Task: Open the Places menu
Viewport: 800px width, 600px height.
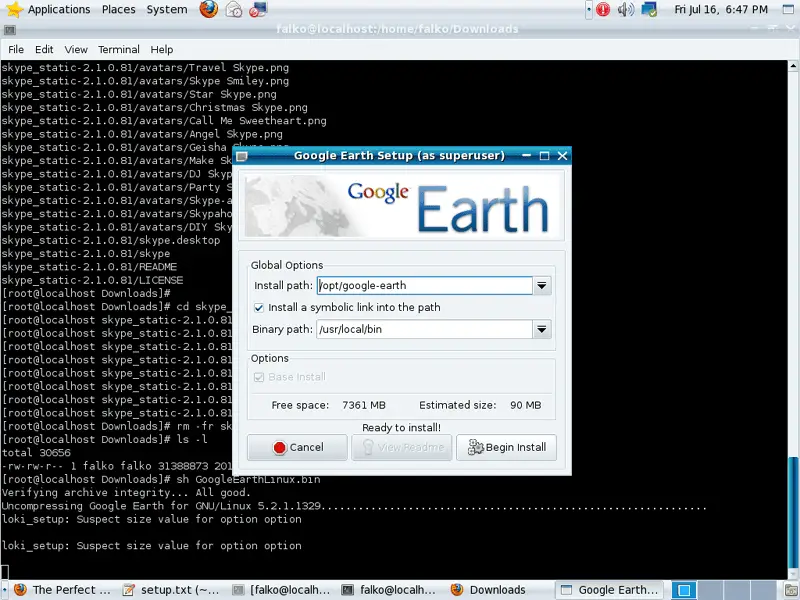Action: [118, 9]
